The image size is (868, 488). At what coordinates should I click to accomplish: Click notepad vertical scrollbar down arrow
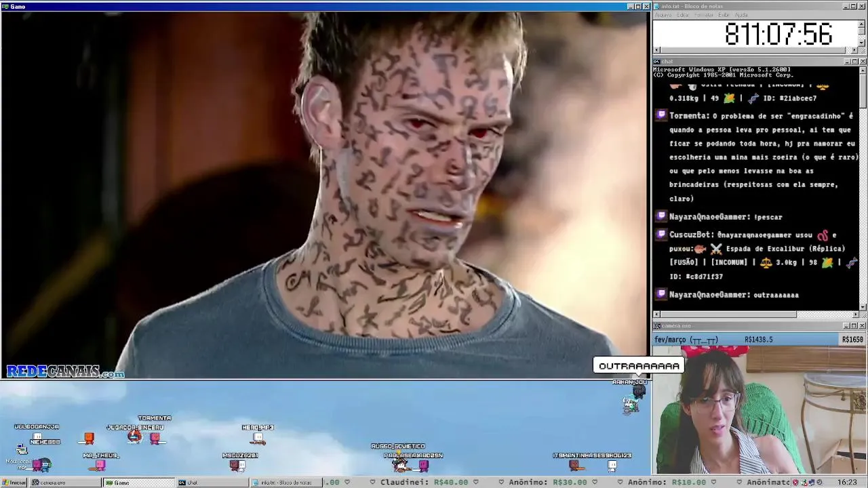(862, 42)
